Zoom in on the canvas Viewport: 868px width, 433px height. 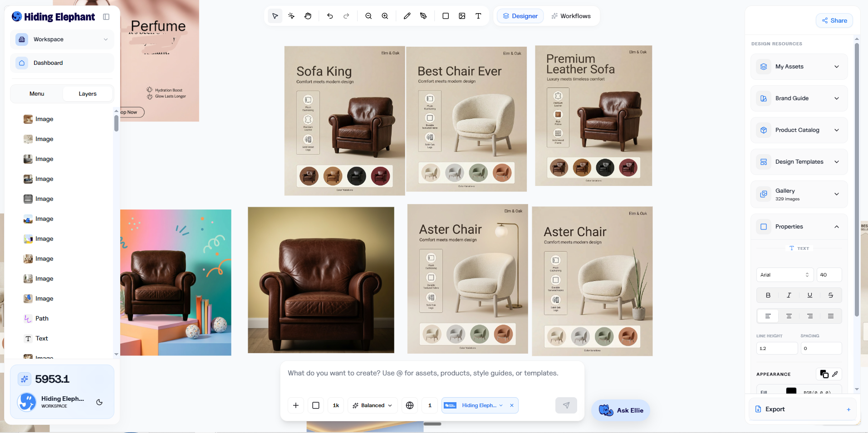[385, 16]
